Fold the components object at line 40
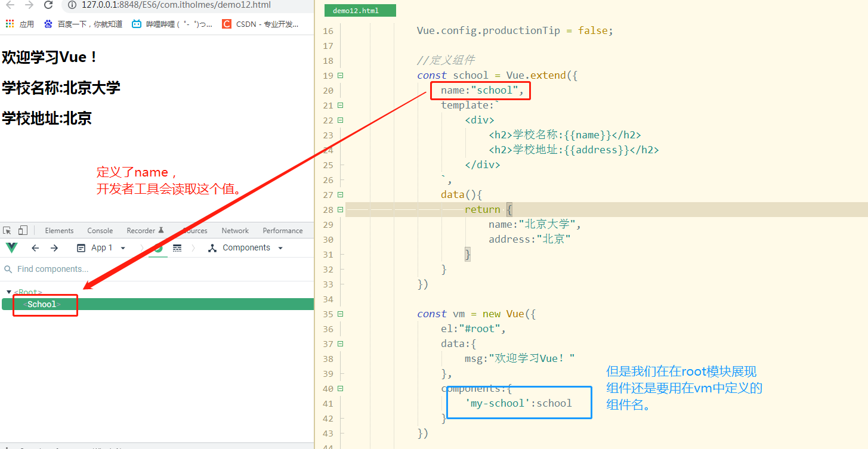 coord(340,388)
